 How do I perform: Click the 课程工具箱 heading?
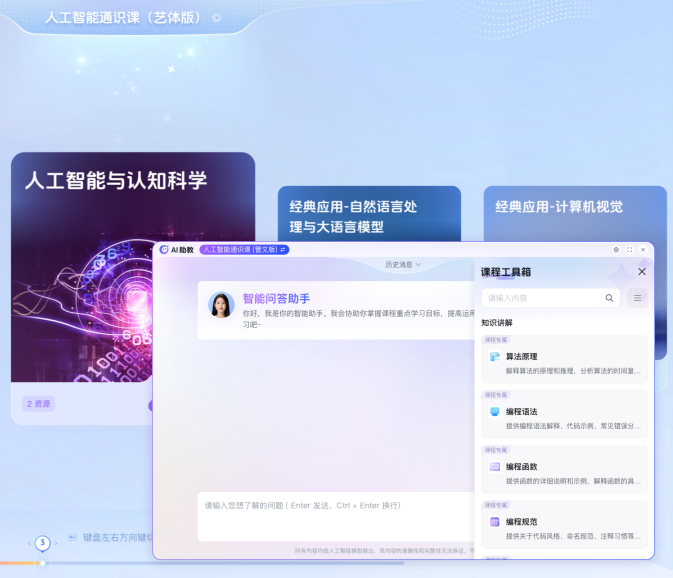coord(506,272)
